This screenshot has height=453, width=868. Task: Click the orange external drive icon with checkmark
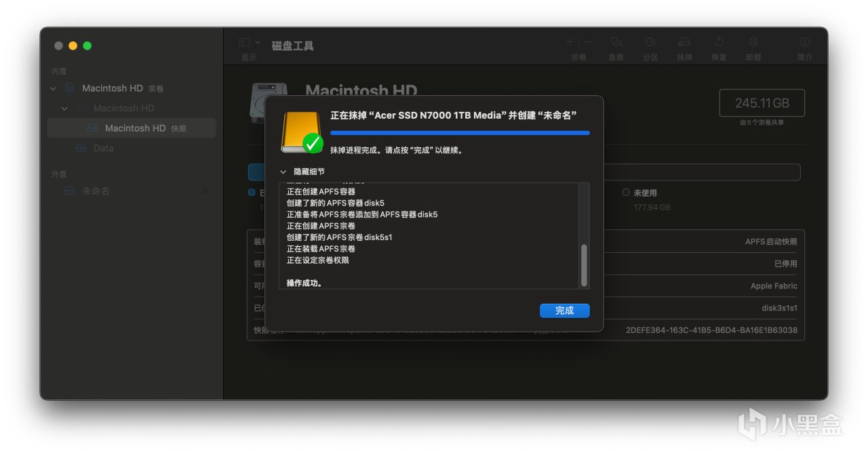point(302,132)
